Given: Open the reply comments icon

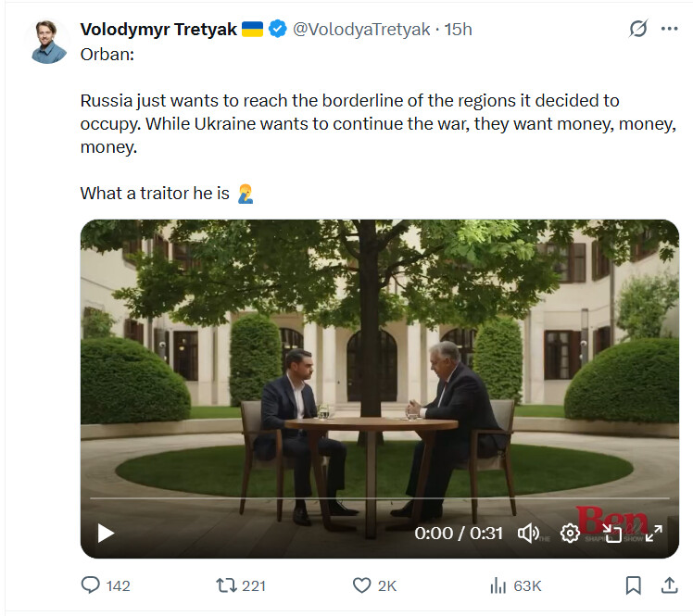Looking at the screenshot, I should coord(91,585).
